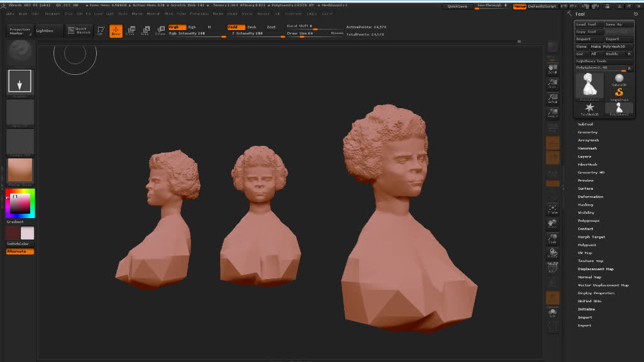
Task: Expand the SubTool palette section
Action: (585, 124)
